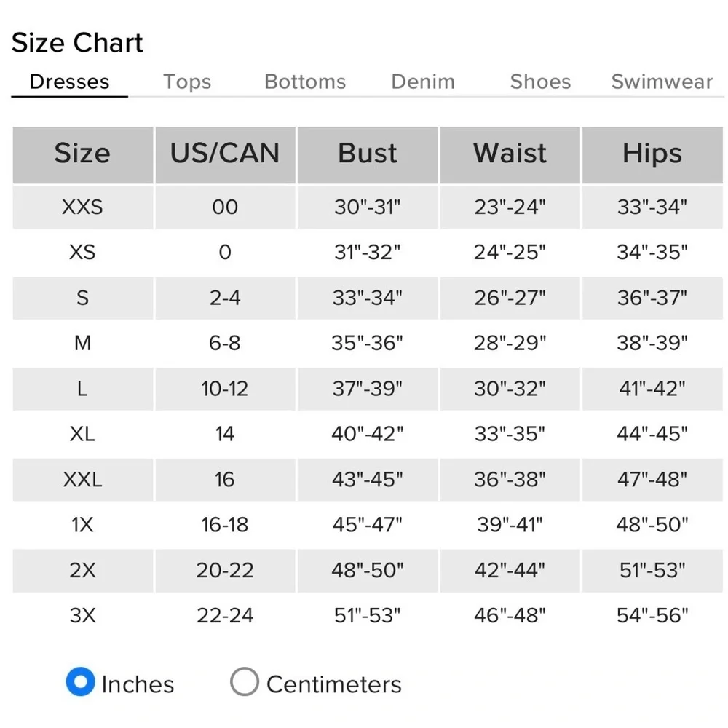The width and height of the screenshot is (728, 728).
Task: Open the Shoes tab
Action: pos(540,82)
